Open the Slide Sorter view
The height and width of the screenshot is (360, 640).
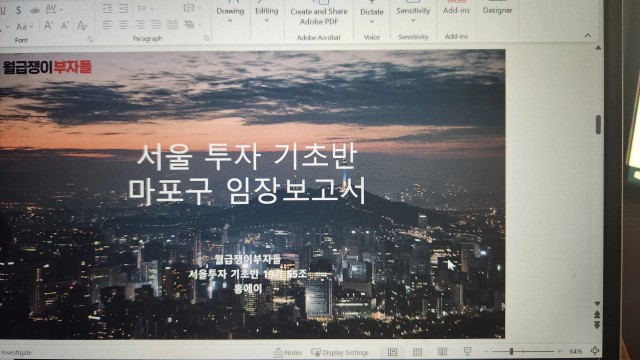click(x=417, y=352)
